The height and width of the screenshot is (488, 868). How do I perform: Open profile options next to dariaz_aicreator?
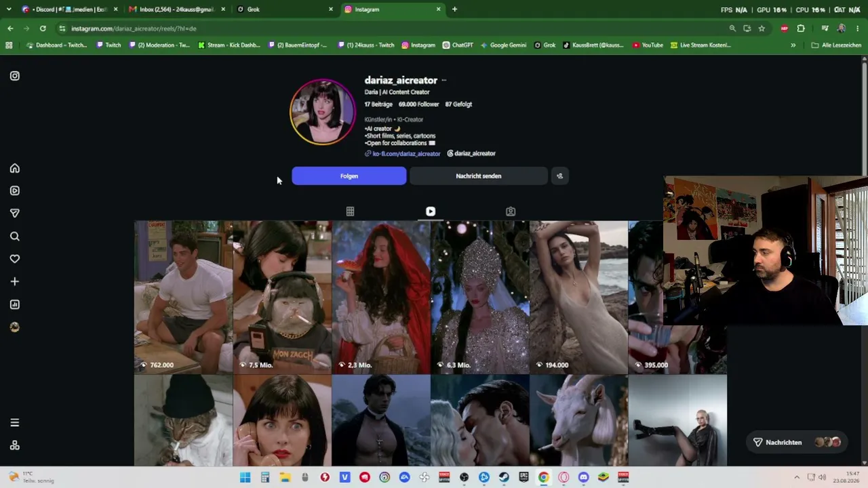pos(444,81)
